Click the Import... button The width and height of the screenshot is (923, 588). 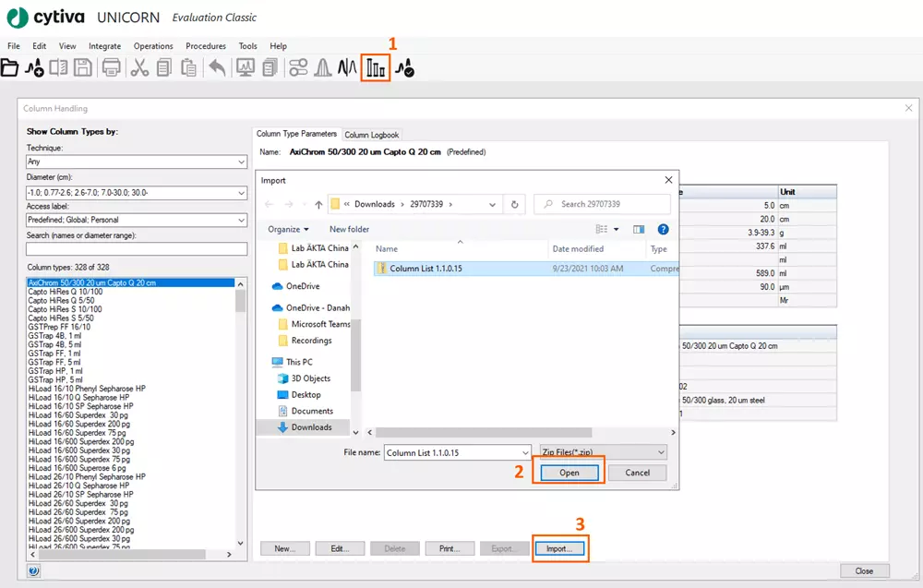click(559, 548)
